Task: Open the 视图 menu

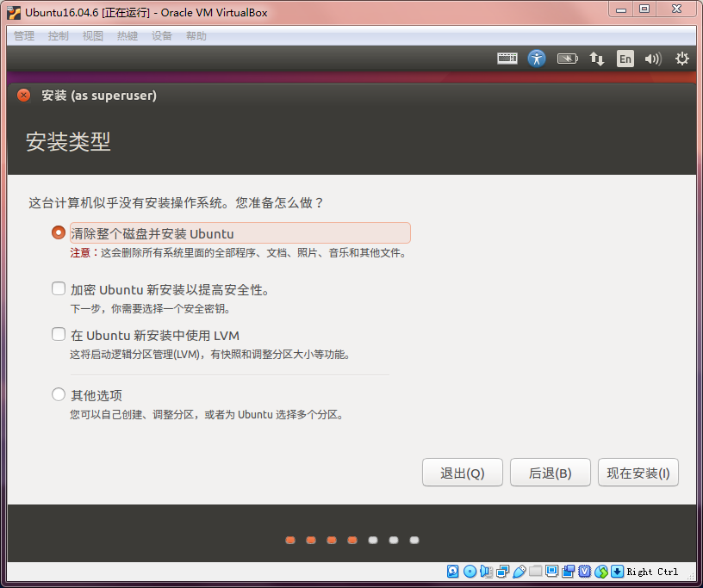Action: 93,36
